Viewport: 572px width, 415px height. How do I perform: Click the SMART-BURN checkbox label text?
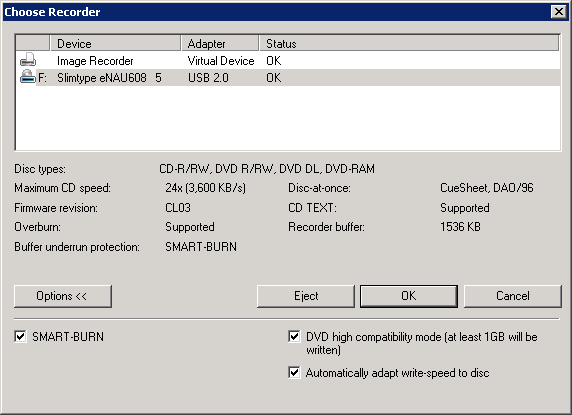68,336
